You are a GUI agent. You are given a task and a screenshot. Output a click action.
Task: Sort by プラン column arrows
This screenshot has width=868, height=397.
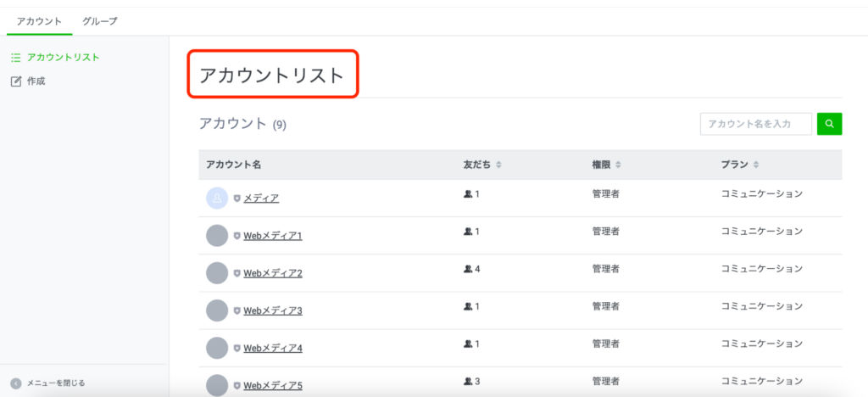[x=756, y=165]
